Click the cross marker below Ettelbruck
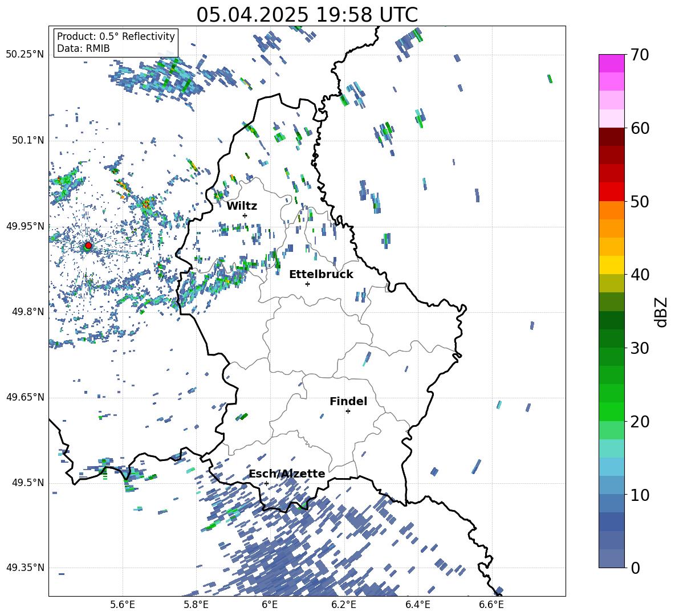Image resolution: width=675 pixels, height=616 pixels. pos(307,284)
